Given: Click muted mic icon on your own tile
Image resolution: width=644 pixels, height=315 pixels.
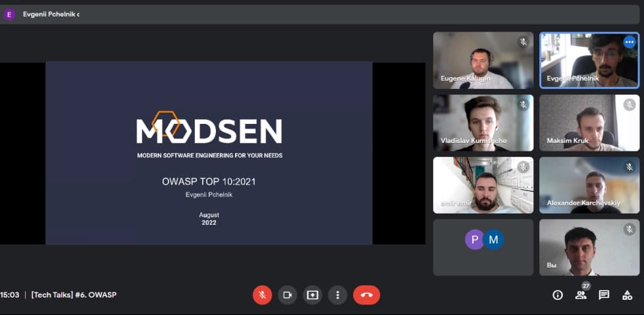Looking at the screenshot, I should click(630, 229).
